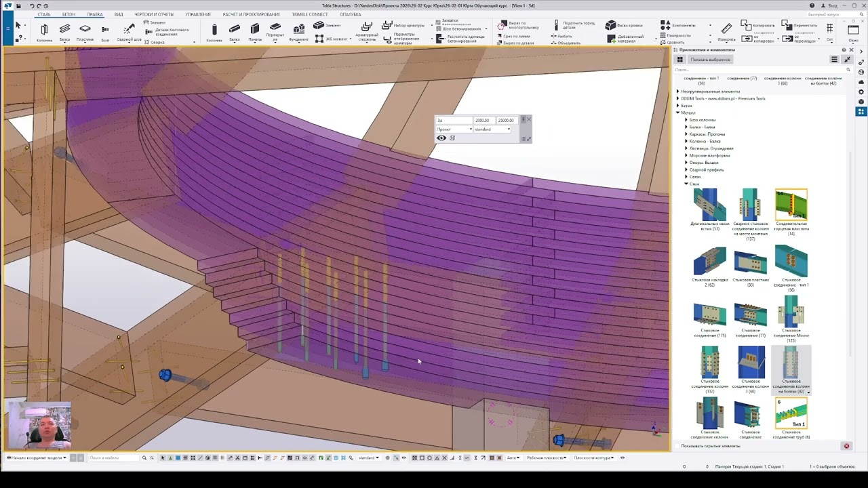Open the Сетка grid tool
This screenshot has height=488, width=868.
point(830,32)
